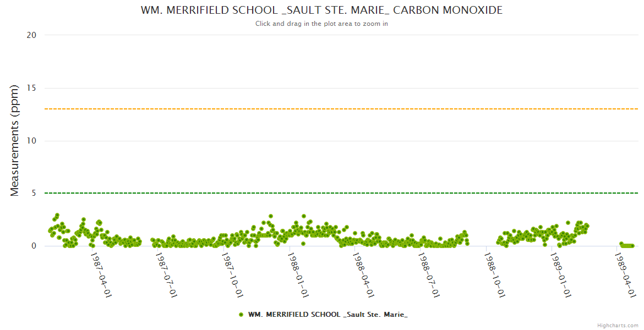Screen dimensions: 644x330
Task: Click the green legend marker dot
Action: coord(241,315)
